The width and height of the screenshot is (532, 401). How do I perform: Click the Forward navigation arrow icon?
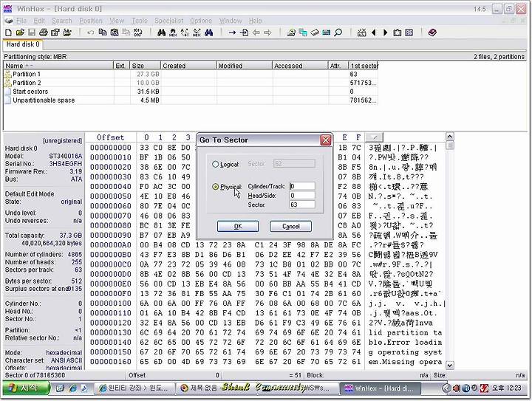pyautogui.click(x=268, y=32)
